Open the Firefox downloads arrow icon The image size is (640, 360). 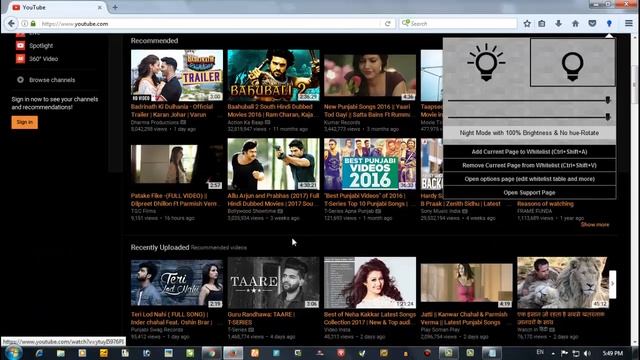pyautogui.click(x=558, y=24)
